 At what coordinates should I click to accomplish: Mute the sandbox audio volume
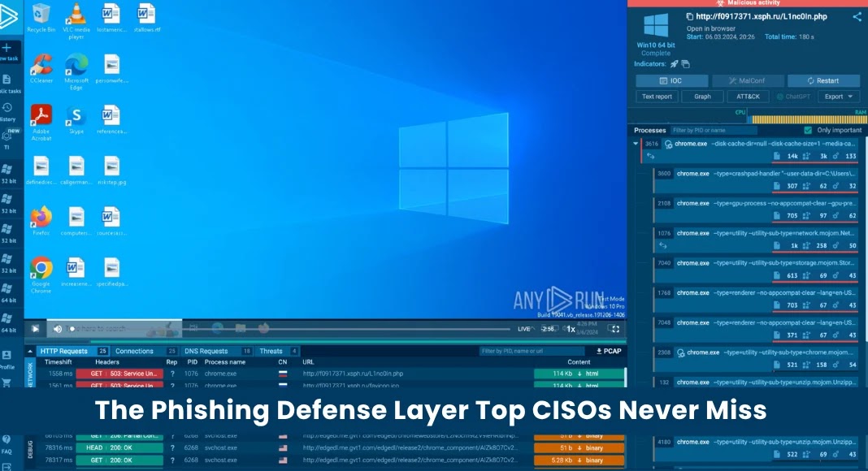56,329
